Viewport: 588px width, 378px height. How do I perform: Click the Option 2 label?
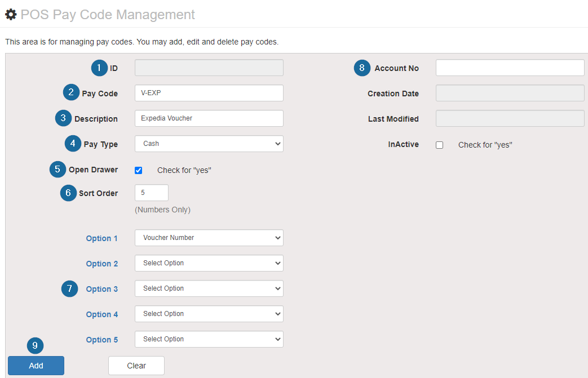101,264
